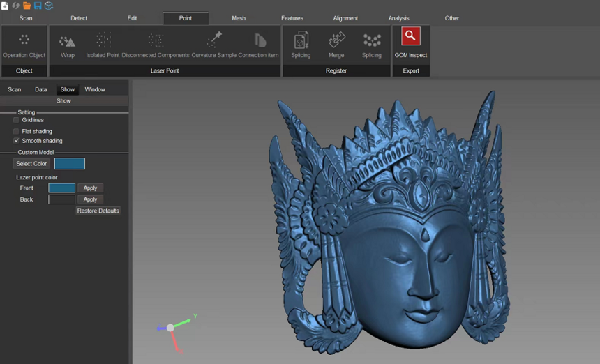Switch to the Mesh ribbon tab
Viewport: 600px width, 364px height.
pyautogui.click(x=239, y=18)
